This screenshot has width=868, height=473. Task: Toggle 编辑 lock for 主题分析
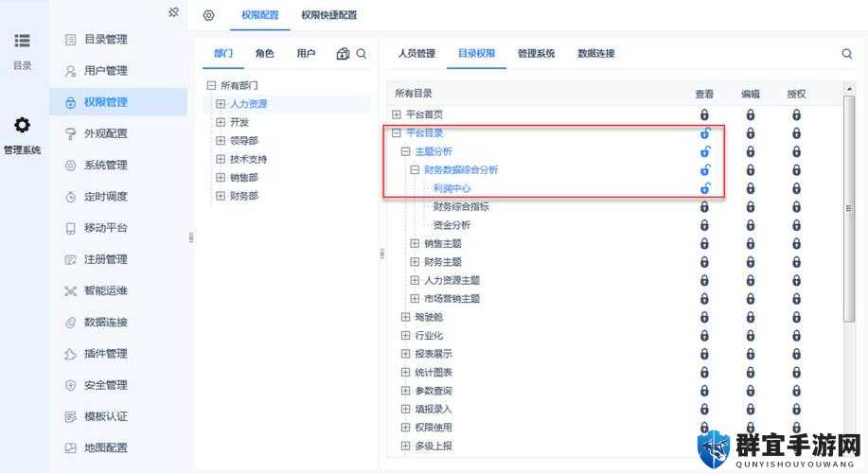(x=750, y=151)
